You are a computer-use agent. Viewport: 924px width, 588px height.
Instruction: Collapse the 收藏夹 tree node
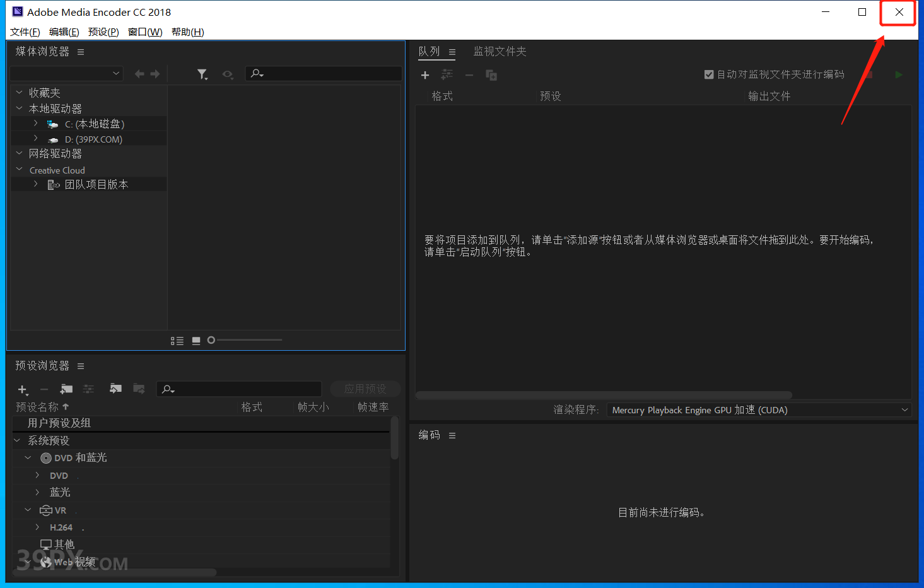(19, 92)
